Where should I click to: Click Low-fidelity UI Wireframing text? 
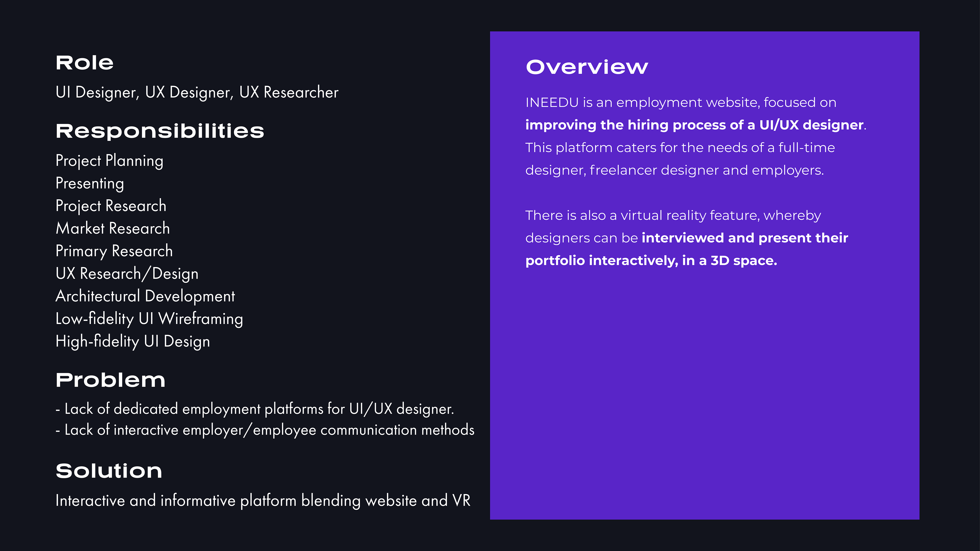coord(149,319)
